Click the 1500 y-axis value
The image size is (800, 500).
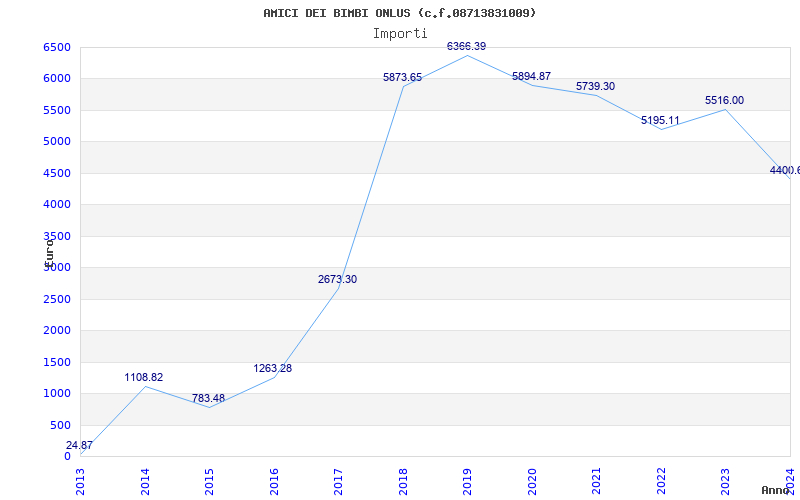point(57,362)
